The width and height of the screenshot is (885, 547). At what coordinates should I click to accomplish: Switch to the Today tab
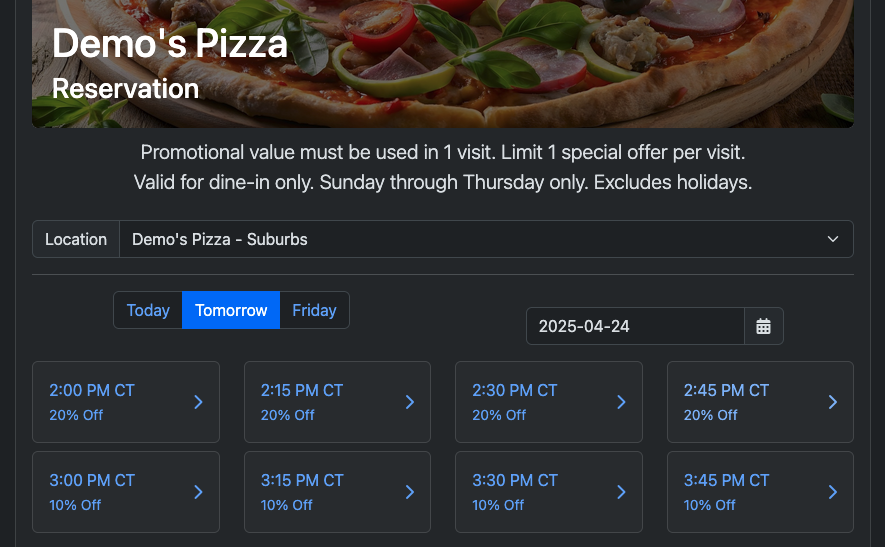click(148, 310)
